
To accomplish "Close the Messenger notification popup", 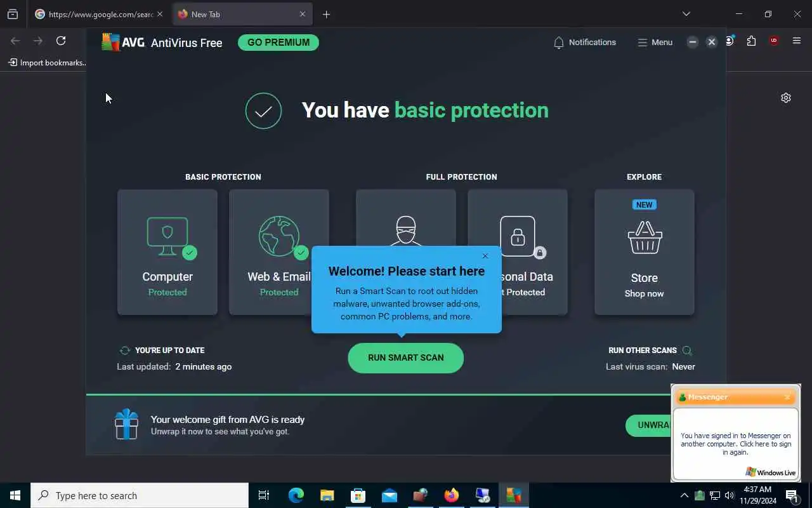I will coord(787,398).
